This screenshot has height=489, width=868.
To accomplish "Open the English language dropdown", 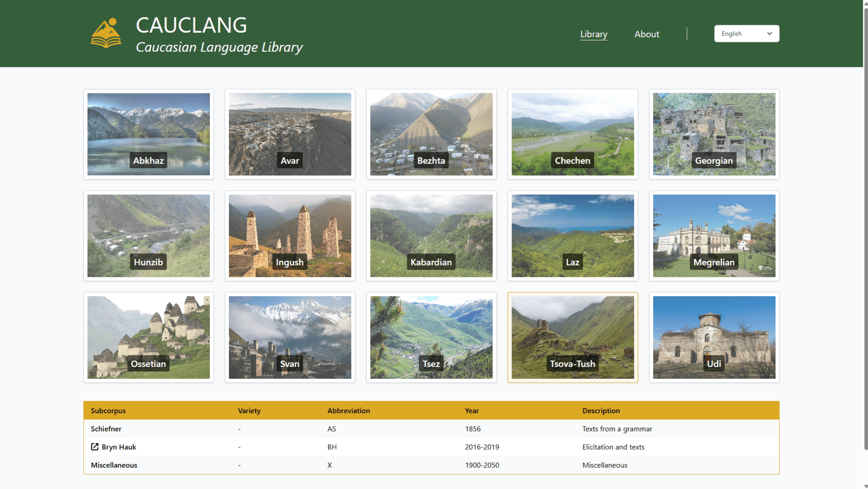I will click(x=746, y=34).
